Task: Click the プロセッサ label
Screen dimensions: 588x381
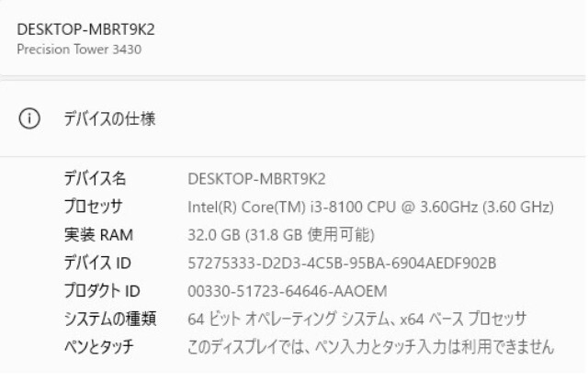Action: pyautogui.click(x=93, y=206)
